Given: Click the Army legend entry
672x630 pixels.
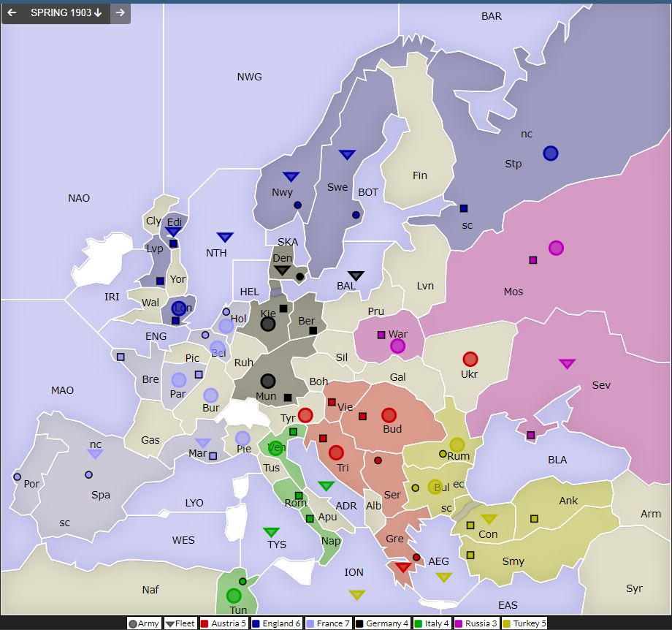Looking at the screenshot, I should [144, 623].
